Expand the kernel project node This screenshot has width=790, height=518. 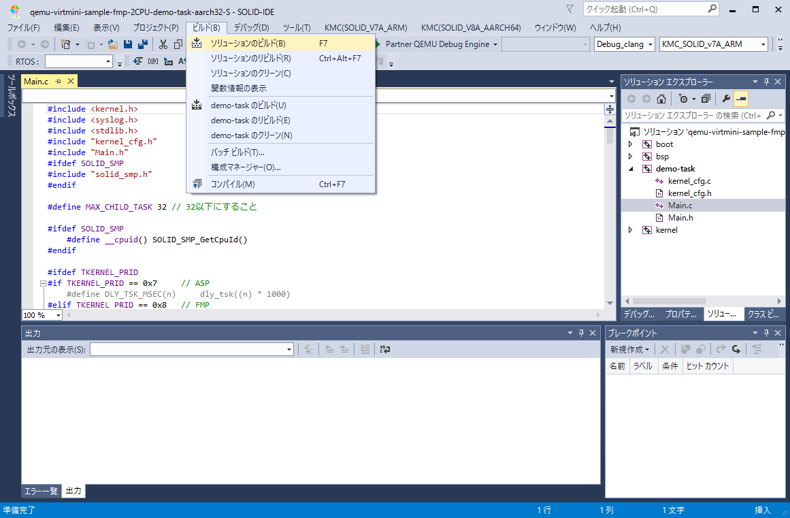(631, 230)
